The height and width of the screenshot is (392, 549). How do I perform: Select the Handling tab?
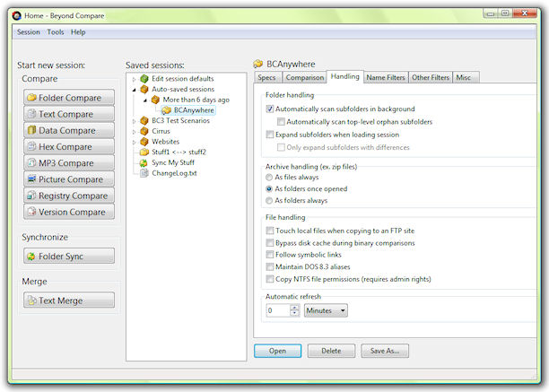coord(344,76)
